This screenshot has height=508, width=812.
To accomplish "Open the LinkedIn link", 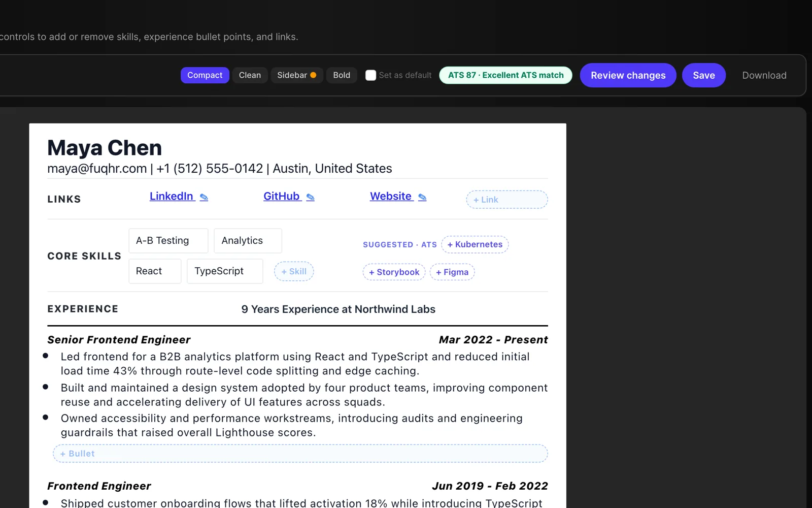I will click(x=172, y=196).
